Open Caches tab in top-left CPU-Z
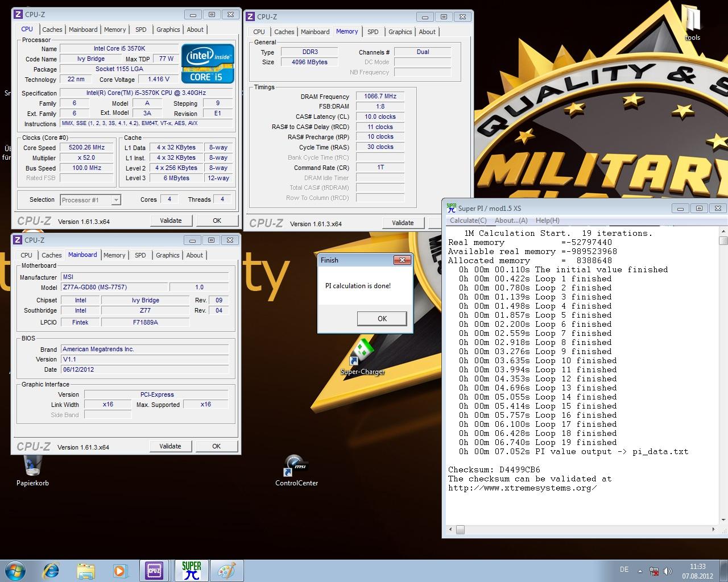The image size is (728, 582). [52, 30]
